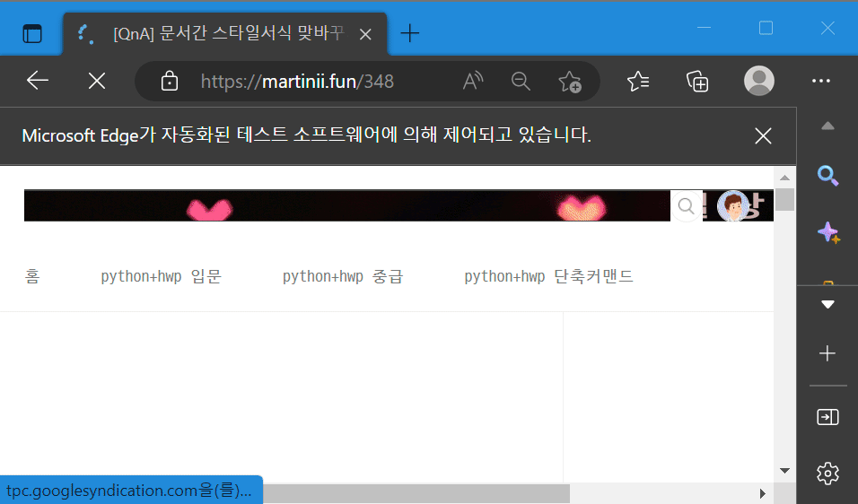Dismiss the automated test software banner
Screen dimensions: 858x504
point(763,135)
